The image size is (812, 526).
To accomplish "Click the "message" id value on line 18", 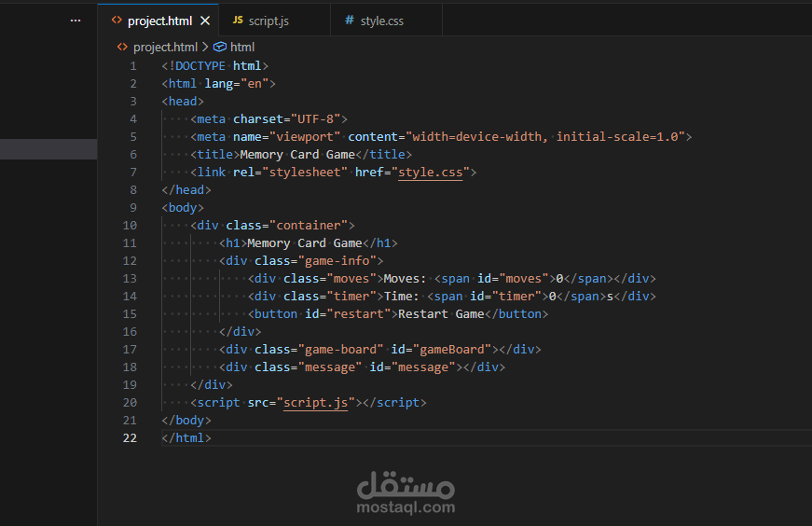I will 422,367.
